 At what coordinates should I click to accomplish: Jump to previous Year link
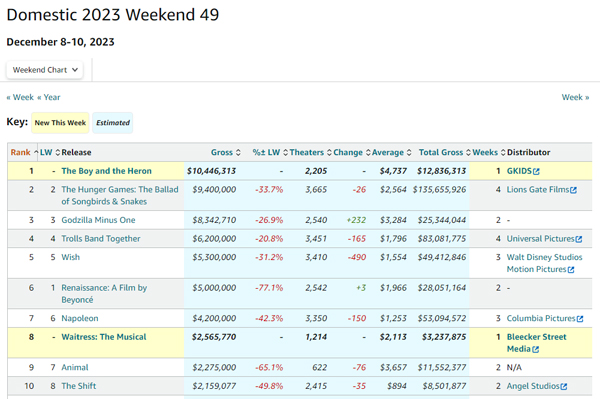point(49,97)
